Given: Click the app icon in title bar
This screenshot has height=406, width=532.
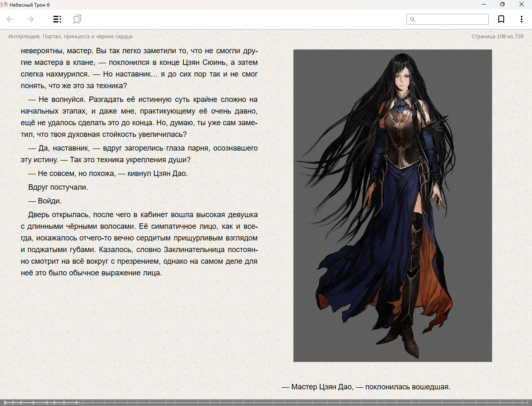Looking at the screenshot, I should (x=4, y=5).
